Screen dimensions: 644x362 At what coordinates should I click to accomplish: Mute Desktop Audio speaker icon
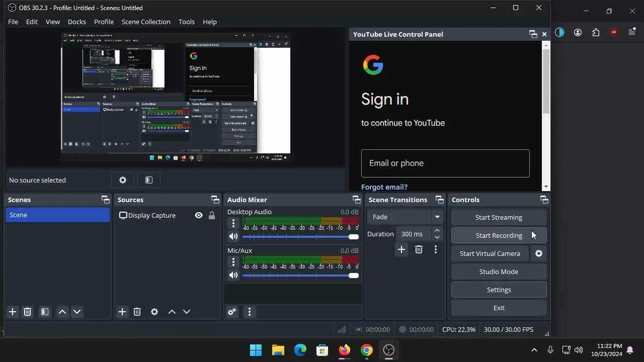(233, 236)
